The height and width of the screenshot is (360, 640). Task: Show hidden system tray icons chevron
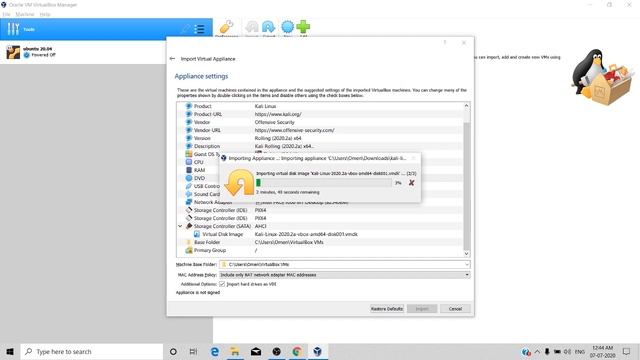[x=537, y=351]
